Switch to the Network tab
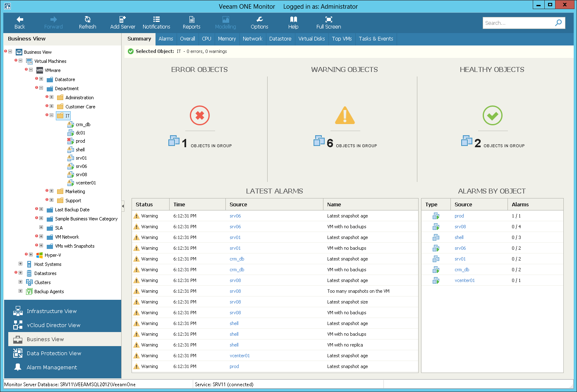 tap(252, 39)
